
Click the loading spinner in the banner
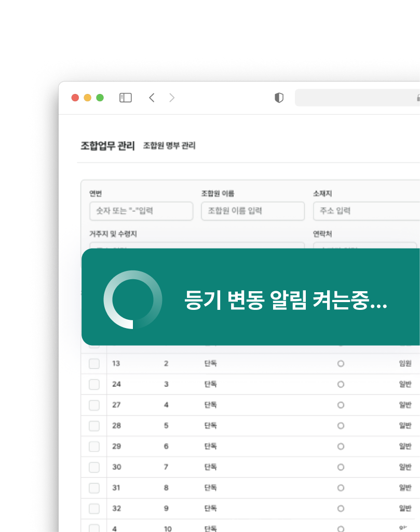click(133, 299)
